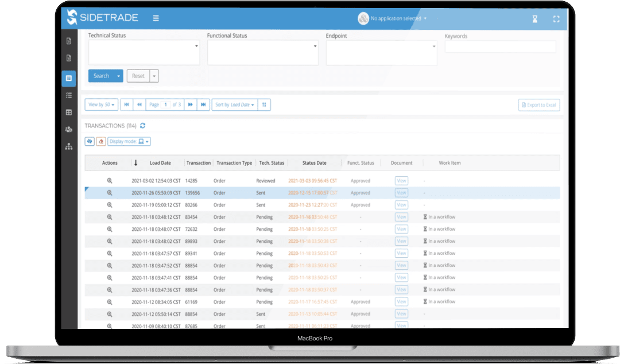Toggle the hide-visibility eye icon above the table
Image resolution: width=620 pixels, height=364 pixels.
click(90, 141)
